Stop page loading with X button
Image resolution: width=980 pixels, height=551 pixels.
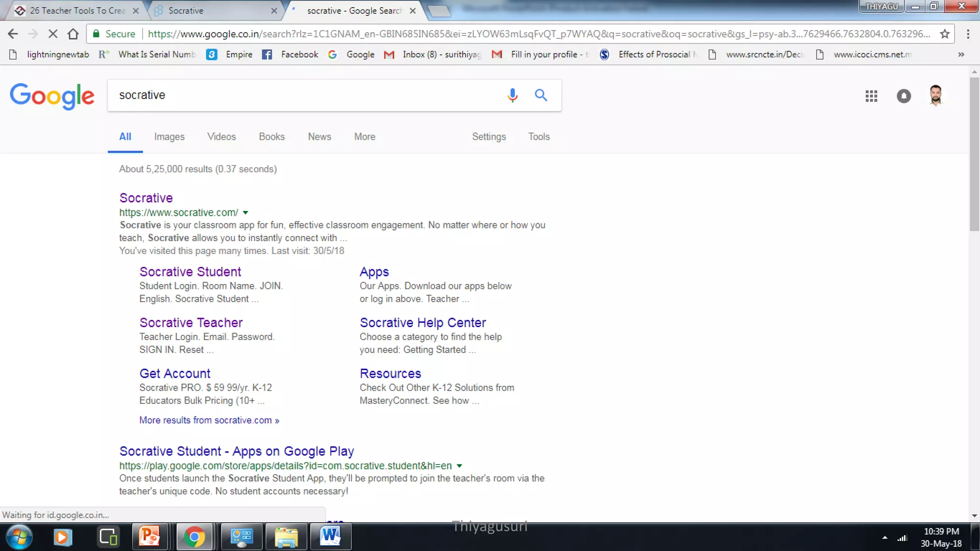(x=53, y=34)
